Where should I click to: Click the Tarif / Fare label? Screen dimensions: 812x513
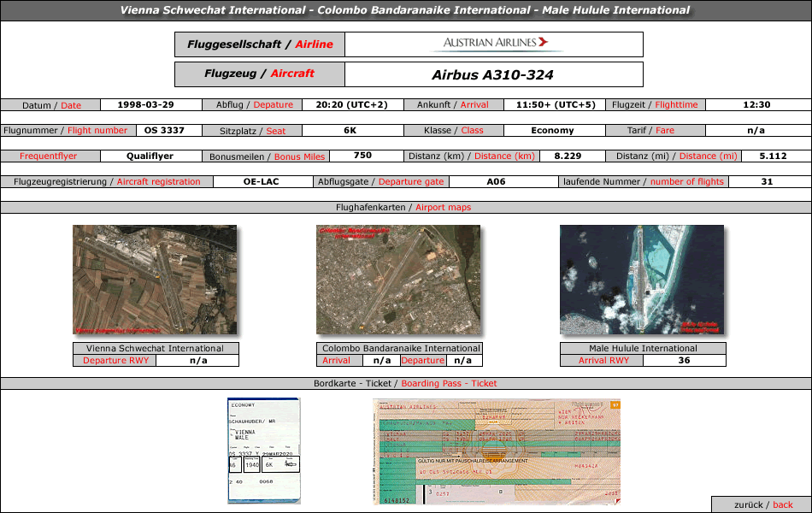pos(651,131)
